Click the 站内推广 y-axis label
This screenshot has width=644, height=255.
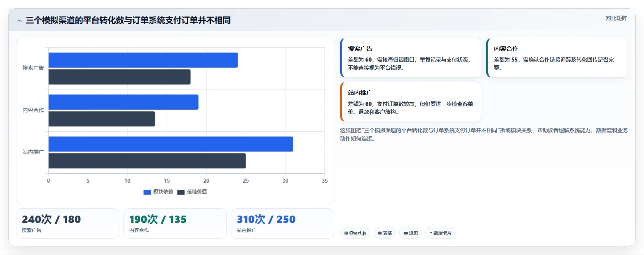[33, 152]
